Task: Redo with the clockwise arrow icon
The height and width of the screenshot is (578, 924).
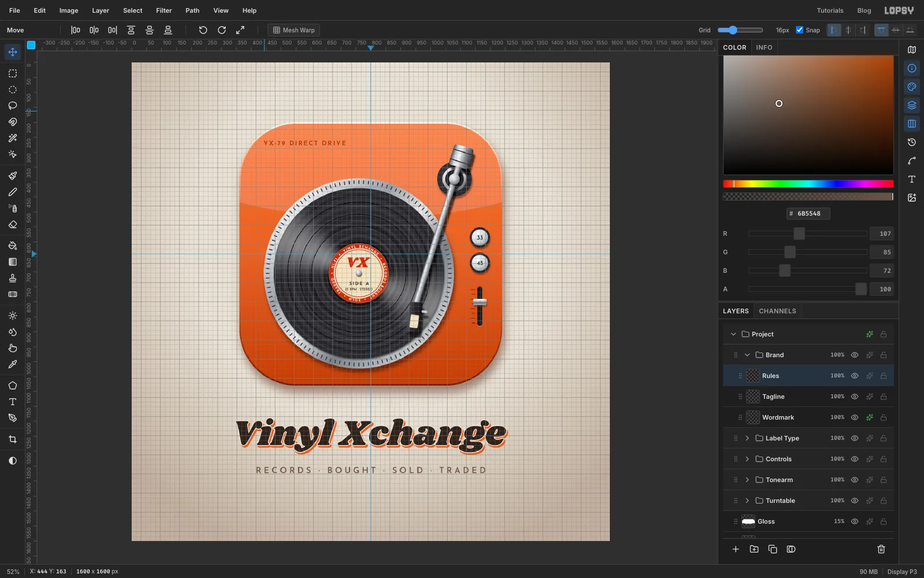Action: [222, 30]
